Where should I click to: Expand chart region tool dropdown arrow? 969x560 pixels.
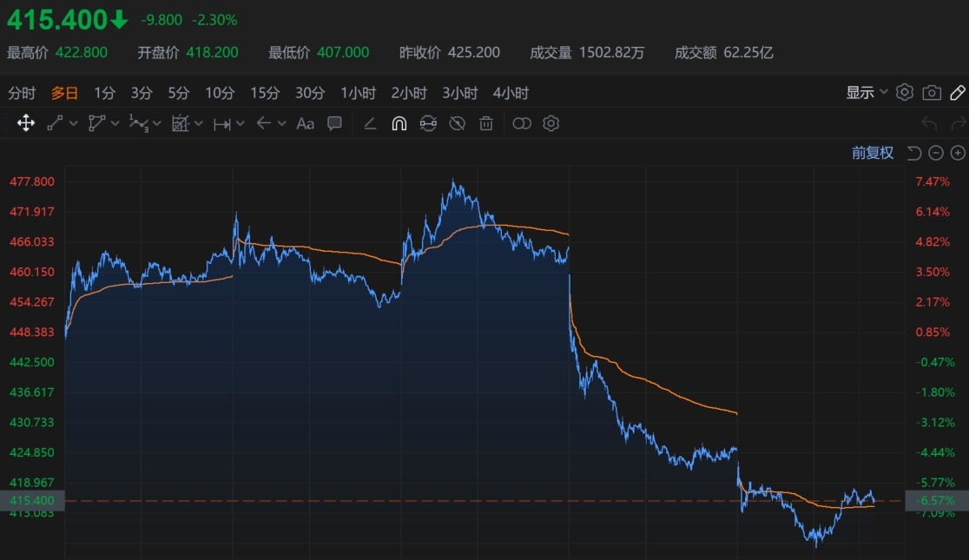point(198,123)
